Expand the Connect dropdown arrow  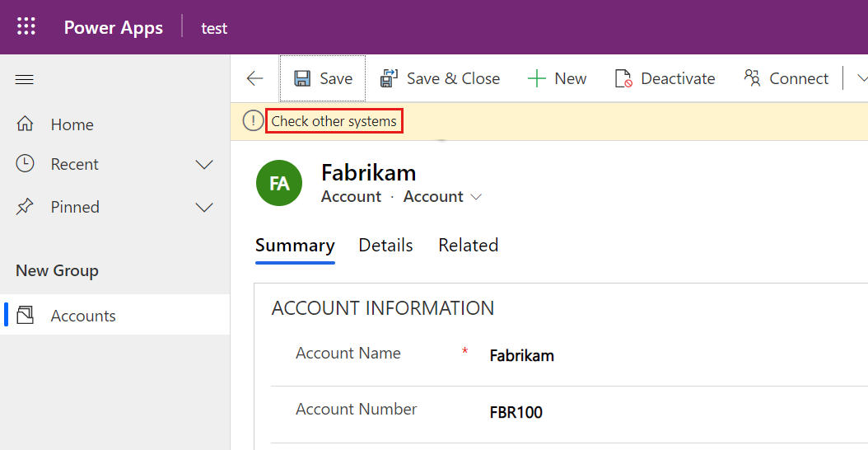click(861, 78)
